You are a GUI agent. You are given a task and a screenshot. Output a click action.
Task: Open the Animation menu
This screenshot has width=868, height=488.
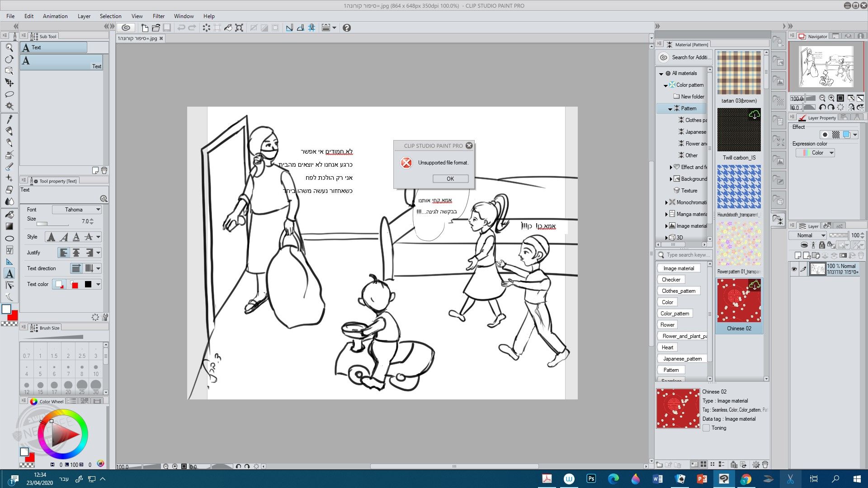pyautogui.click(x=55, y=16)
